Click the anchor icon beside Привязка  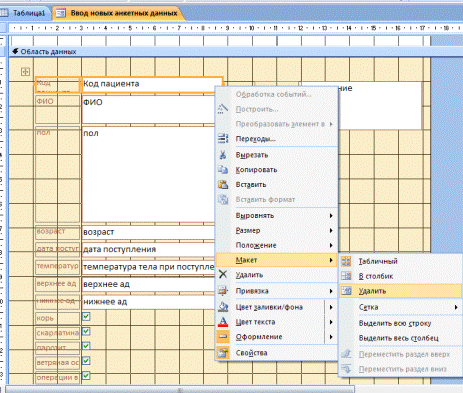pos(223,291)
